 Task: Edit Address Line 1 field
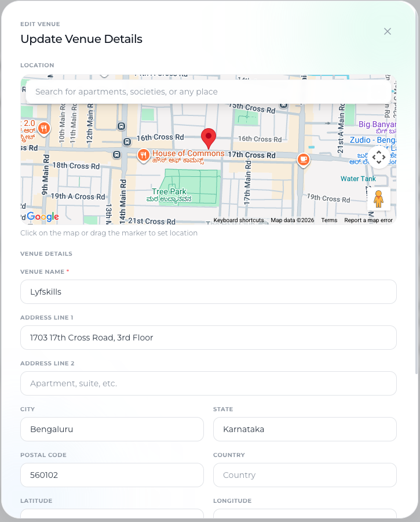[x=209, y=338]
